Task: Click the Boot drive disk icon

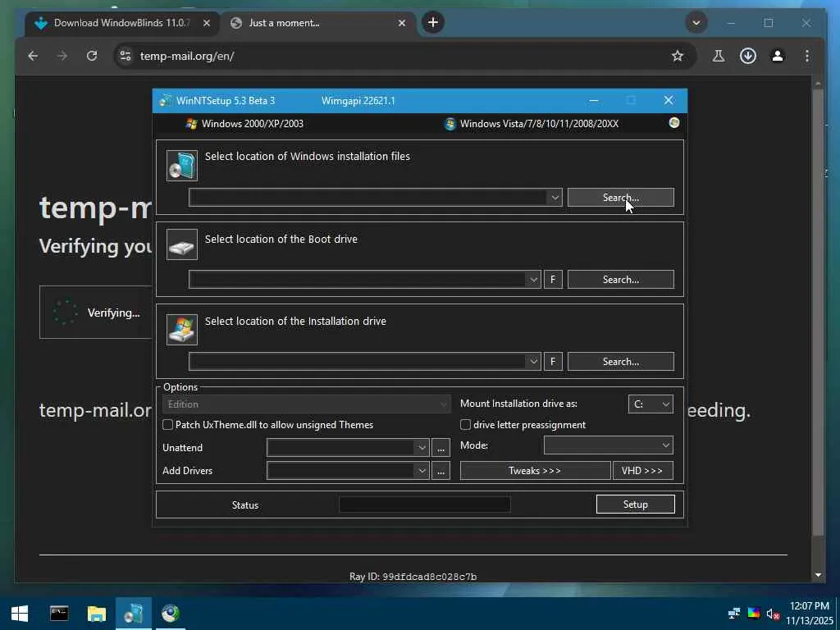Action: pyautogui.click(x=182, y=244)
